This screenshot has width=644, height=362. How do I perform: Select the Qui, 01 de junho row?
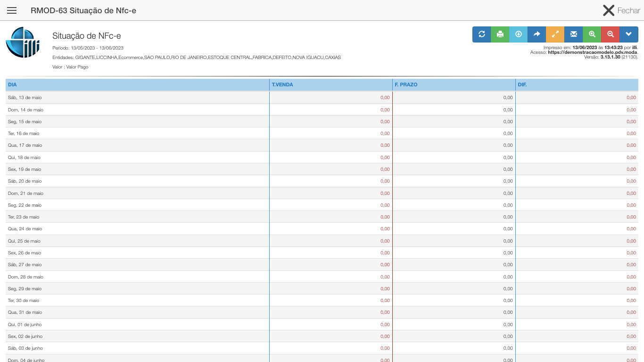25,324
